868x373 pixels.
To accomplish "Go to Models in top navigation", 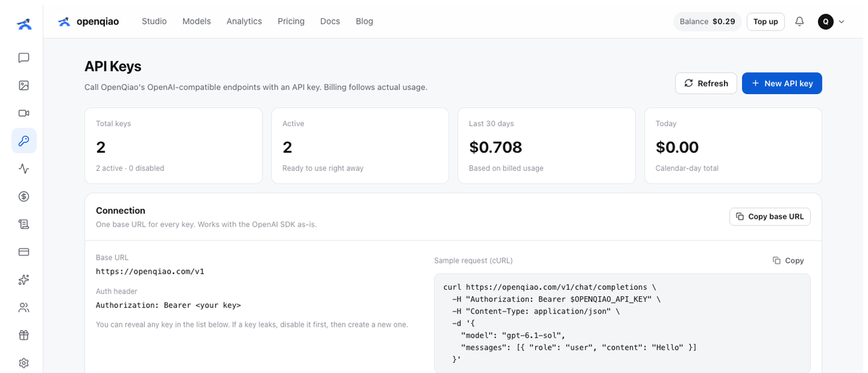I will (x=197, y=22).
